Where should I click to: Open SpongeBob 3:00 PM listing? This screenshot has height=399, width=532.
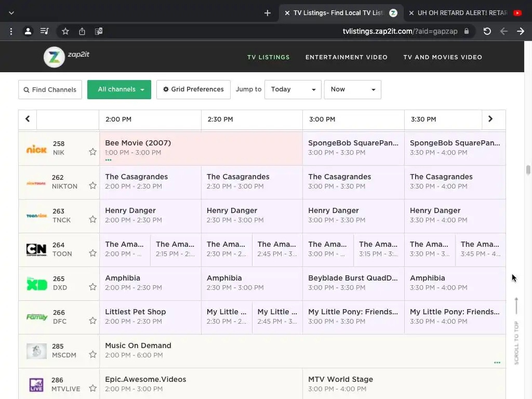(x=353, y=149)
